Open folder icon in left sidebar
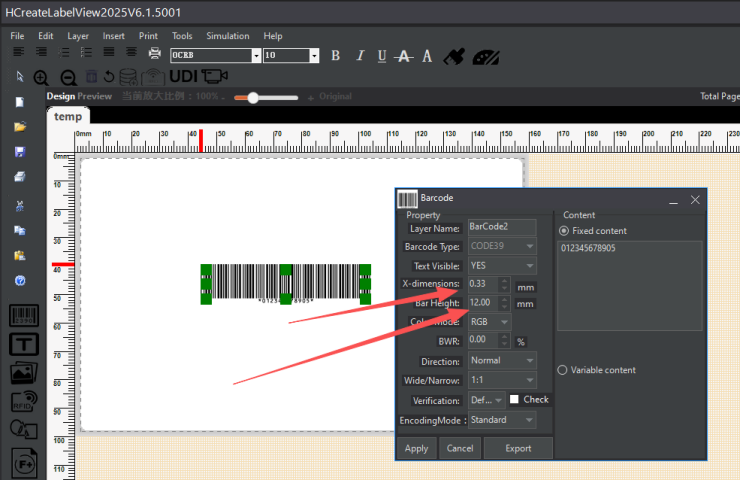 [20, 126]
